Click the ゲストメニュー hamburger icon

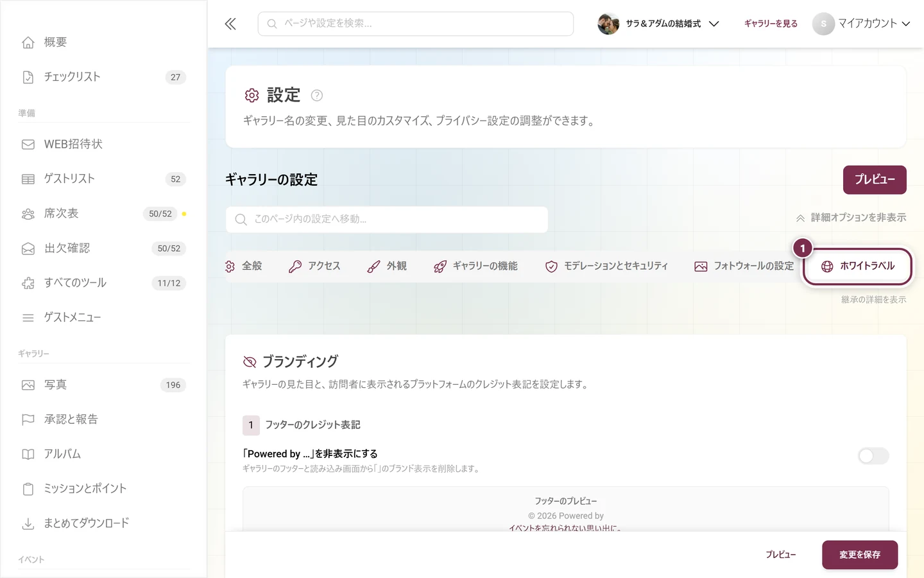click(x=28, y=318)
